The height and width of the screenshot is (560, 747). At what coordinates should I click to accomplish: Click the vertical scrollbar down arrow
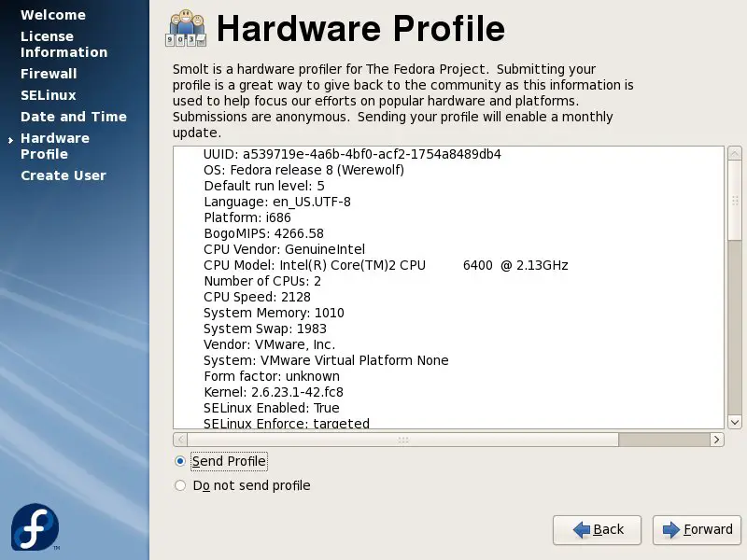pos(735,422)
